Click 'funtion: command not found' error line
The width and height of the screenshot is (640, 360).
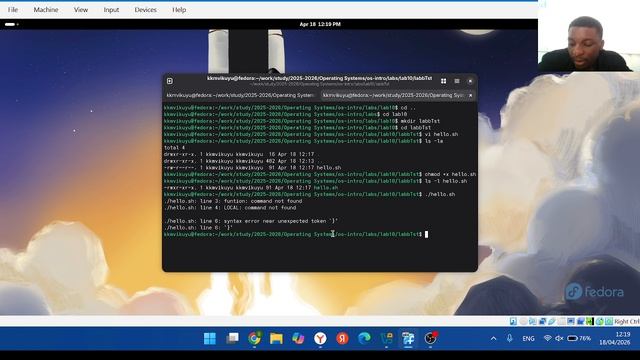[x=233, y=201]
